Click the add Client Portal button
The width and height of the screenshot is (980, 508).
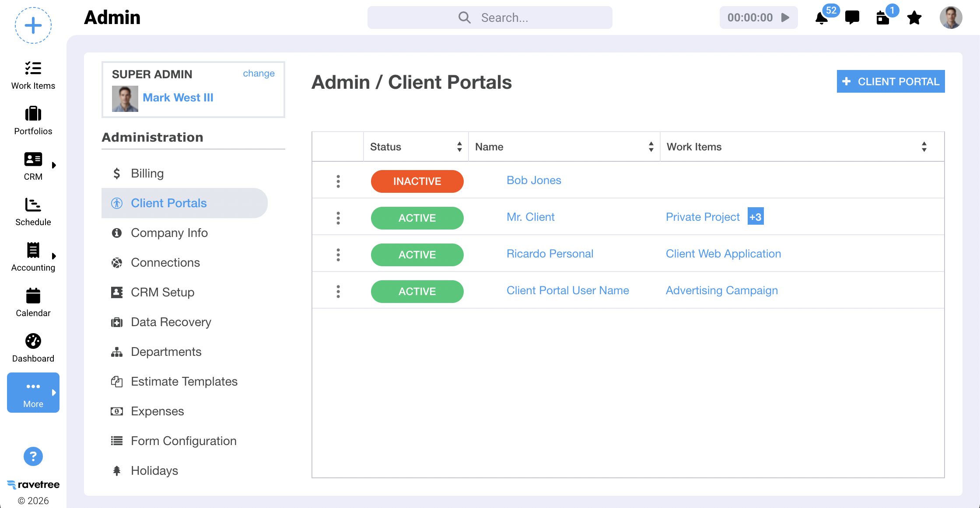click(x=890, y=82)
